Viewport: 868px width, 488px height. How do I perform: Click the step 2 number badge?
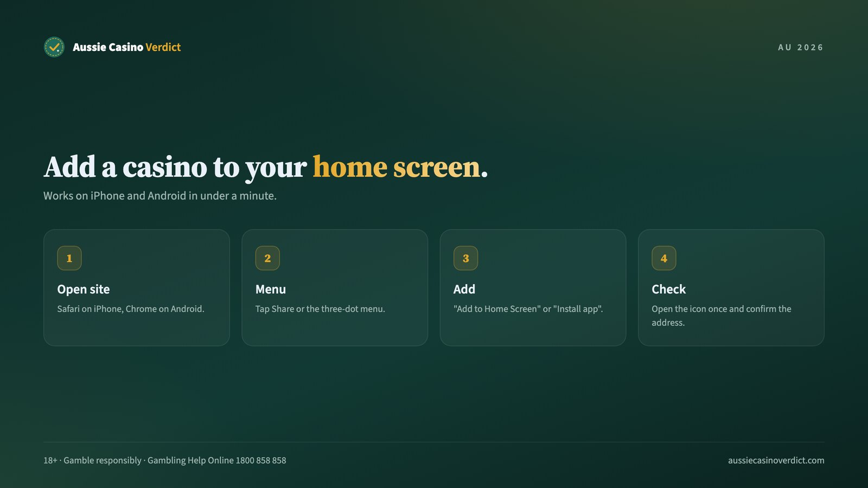(x=267, y=258)
